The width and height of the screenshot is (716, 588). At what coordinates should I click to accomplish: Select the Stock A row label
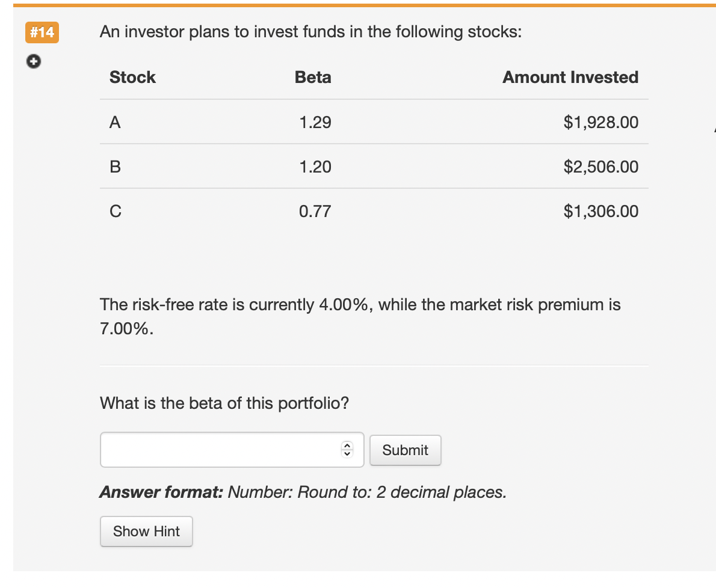[x=115, y=123]
